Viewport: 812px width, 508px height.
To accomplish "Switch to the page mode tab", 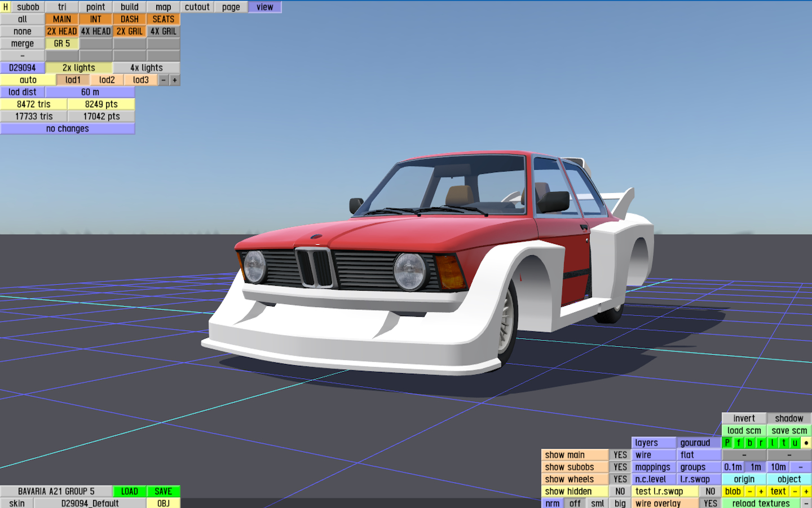I will click(x=231, y=7).
